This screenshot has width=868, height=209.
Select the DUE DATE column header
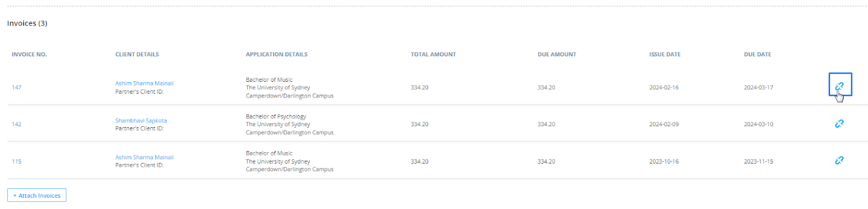click(757, 54)
